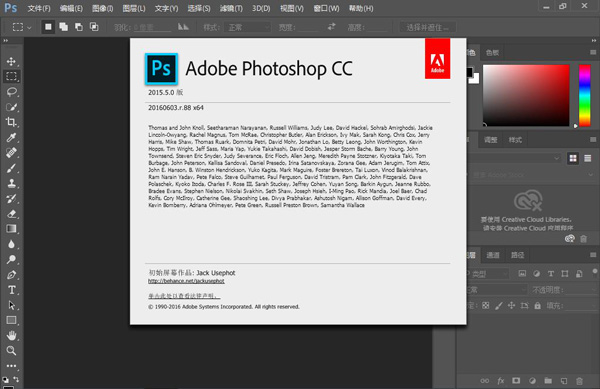Enable Subtract from Selection mode
600x389 pixels.
[79, 27]
